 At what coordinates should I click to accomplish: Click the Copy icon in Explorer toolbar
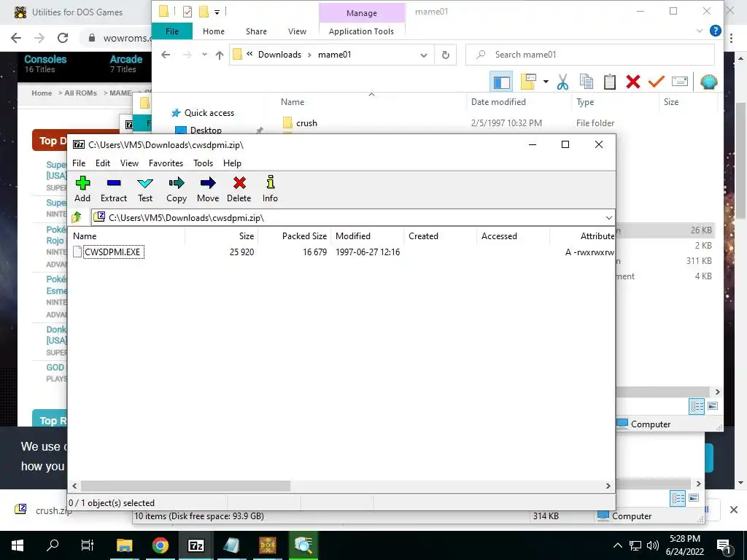[x=587, y=82]
